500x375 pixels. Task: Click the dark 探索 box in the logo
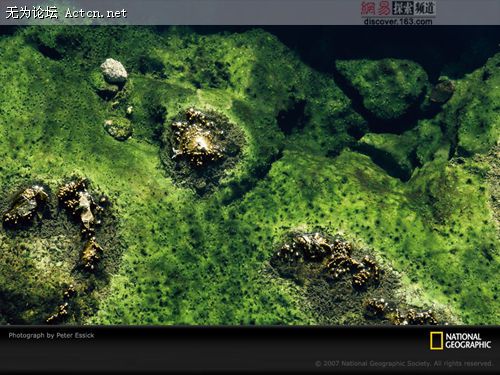pyautogui.click(x=403, y=8)
